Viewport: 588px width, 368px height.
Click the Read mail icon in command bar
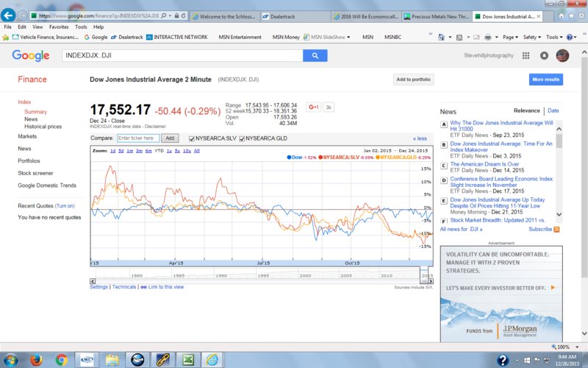(x=476, y=38)
